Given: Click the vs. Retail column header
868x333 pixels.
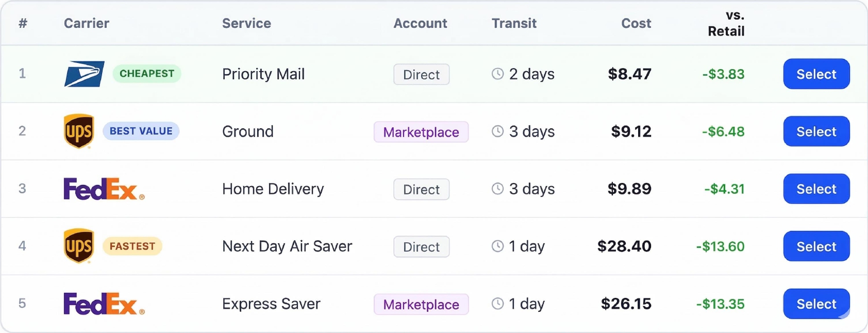Looking at the screenshot, I should [726, 23].
